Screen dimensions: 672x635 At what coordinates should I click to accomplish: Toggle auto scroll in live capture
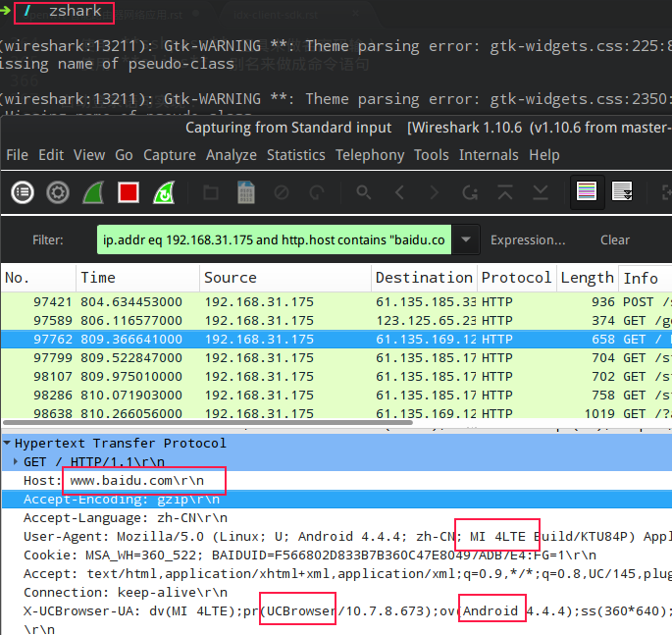[622, 192]
